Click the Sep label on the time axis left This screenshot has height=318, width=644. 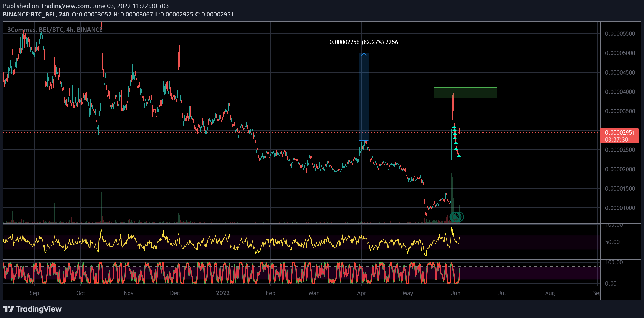[34, 293]
